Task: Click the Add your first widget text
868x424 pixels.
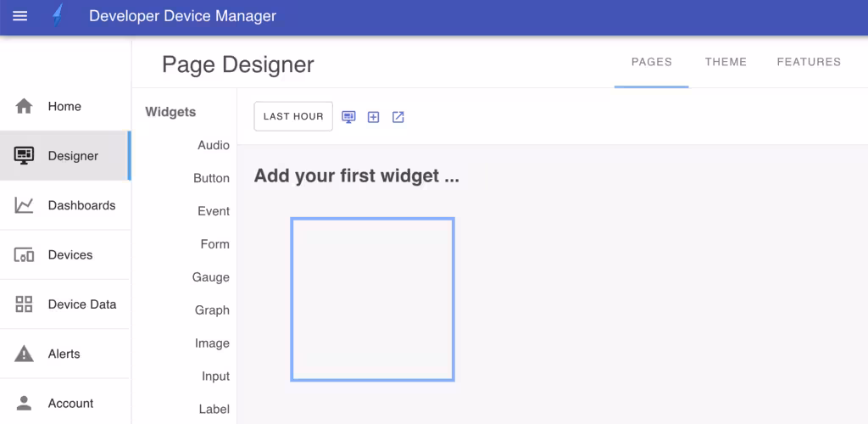Action: point(357,176)
